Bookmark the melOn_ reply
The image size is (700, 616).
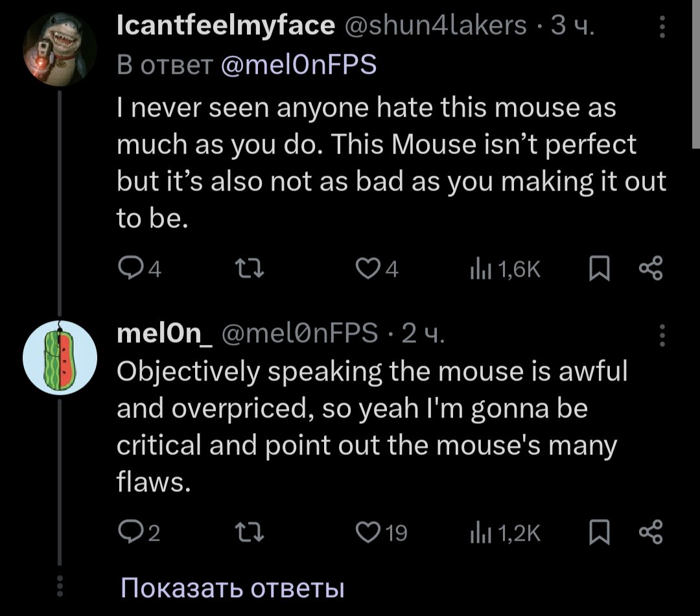[x=598, y=533]
